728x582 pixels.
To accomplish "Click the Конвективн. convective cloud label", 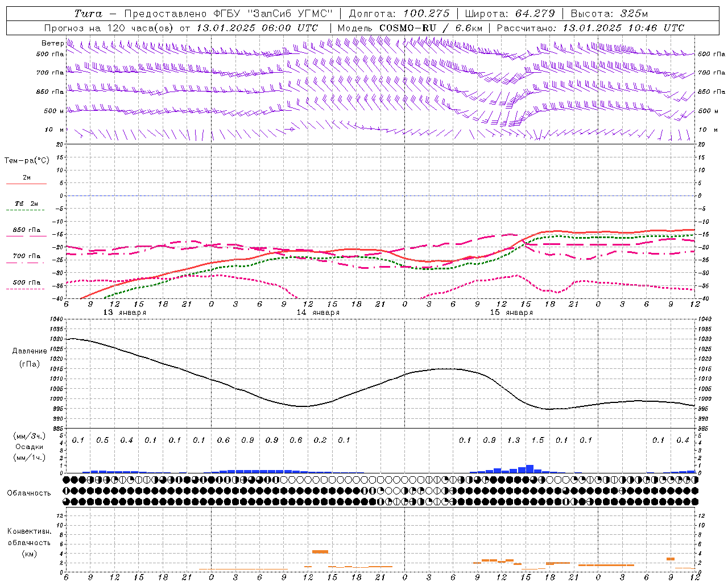I will (x=29, y=531).
